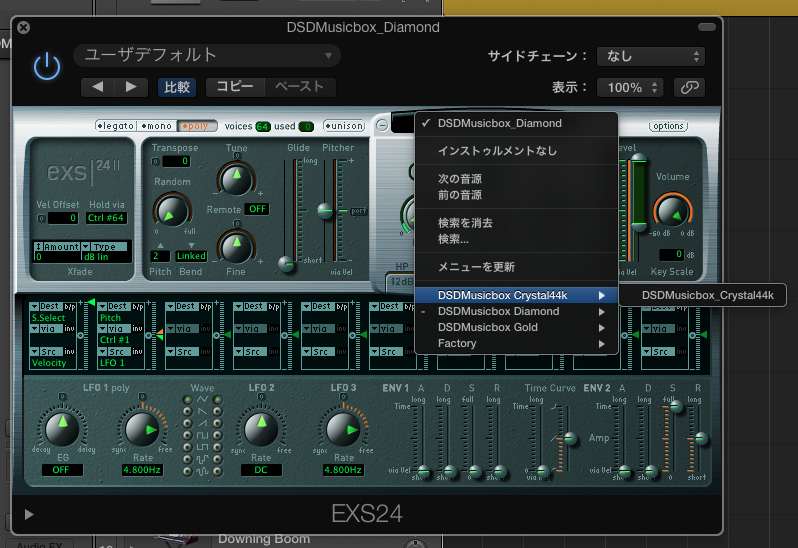The height and width of the screenshot is (548, 798).
Task: Toggle poly mode
Action: 197,126
